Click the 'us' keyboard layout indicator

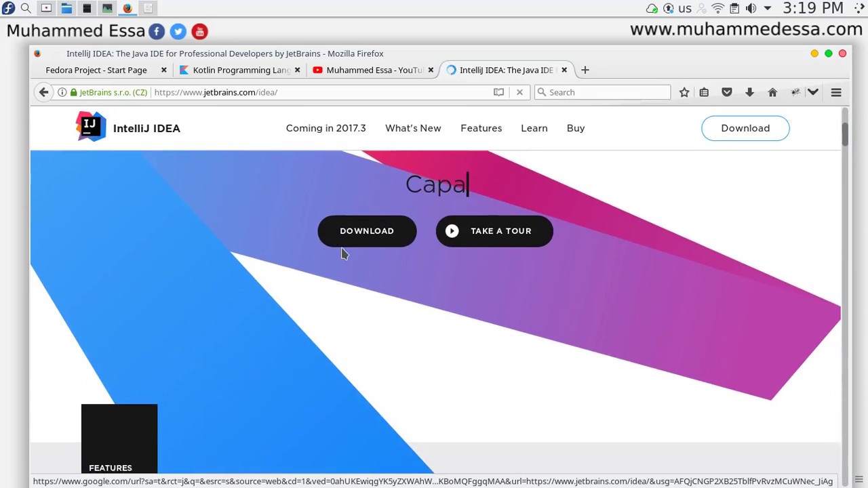[x=685, y=9]
